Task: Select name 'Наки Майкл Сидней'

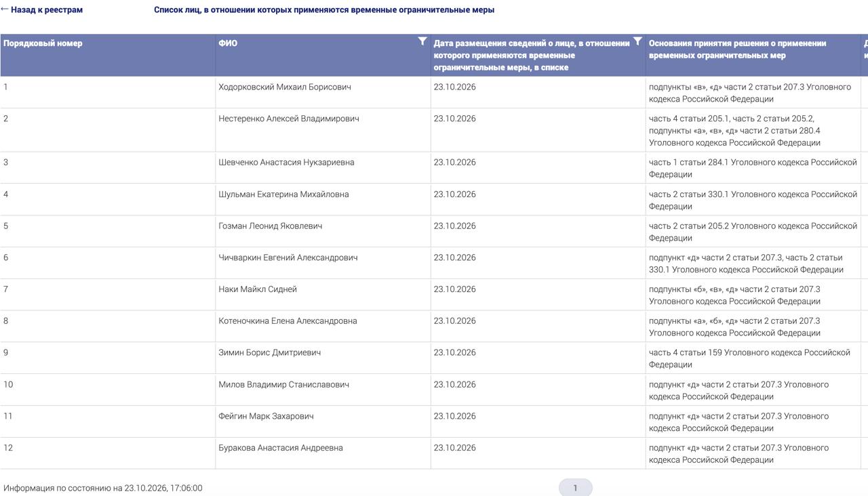Action: (x=258, y=289)
